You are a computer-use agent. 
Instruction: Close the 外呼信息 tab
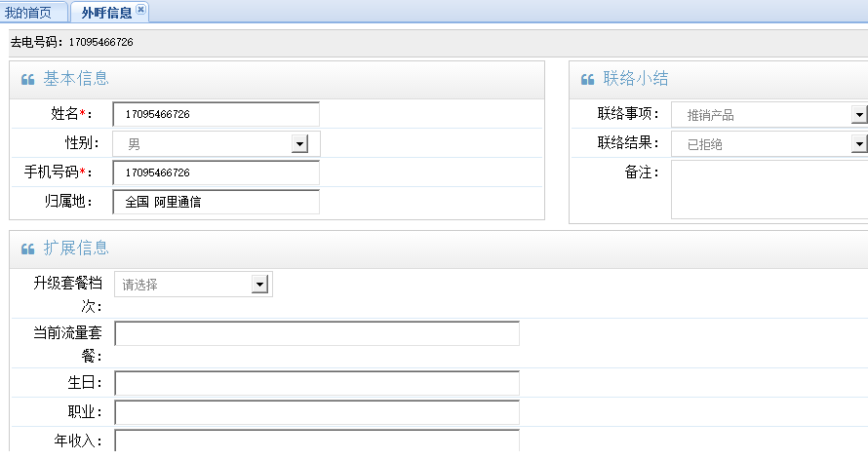[140, 10]
